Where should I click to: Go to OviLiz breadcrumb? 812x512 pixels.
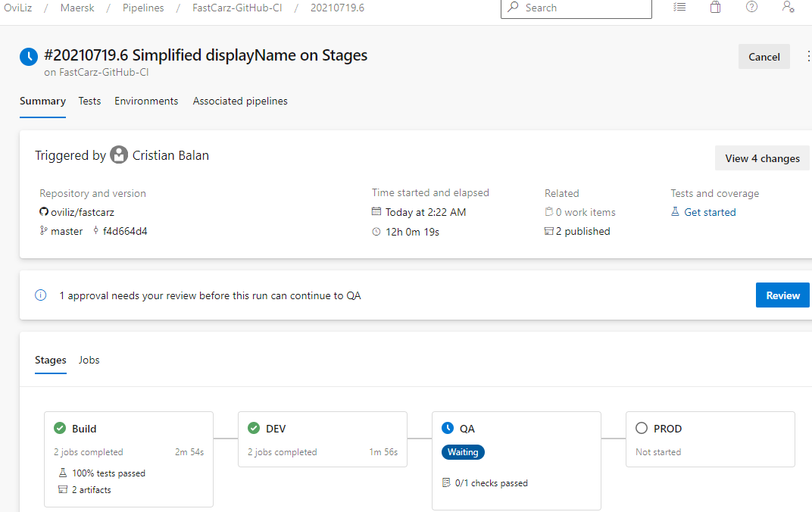click(x=18, y=8)
